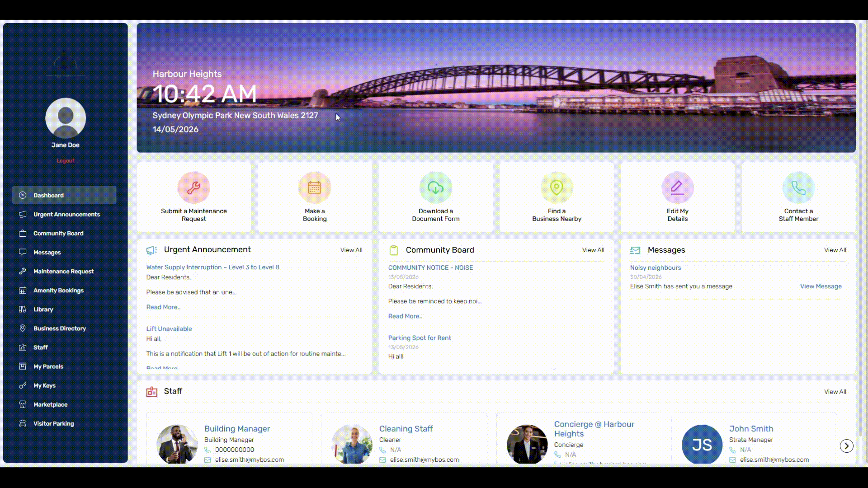Click the clipboard icon beside Community Board heading
The image size is (868, 488).
tap(394, 250)
